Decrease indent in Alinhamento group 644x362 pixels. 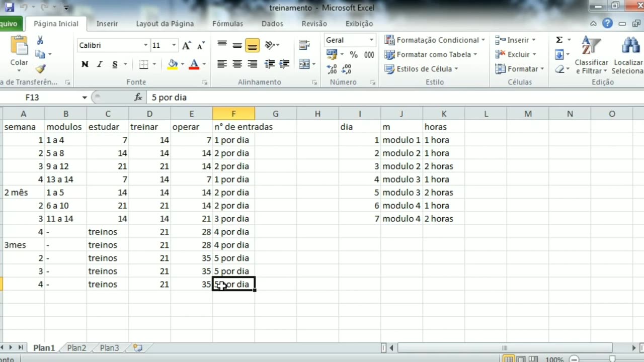(x=269, y=64)
